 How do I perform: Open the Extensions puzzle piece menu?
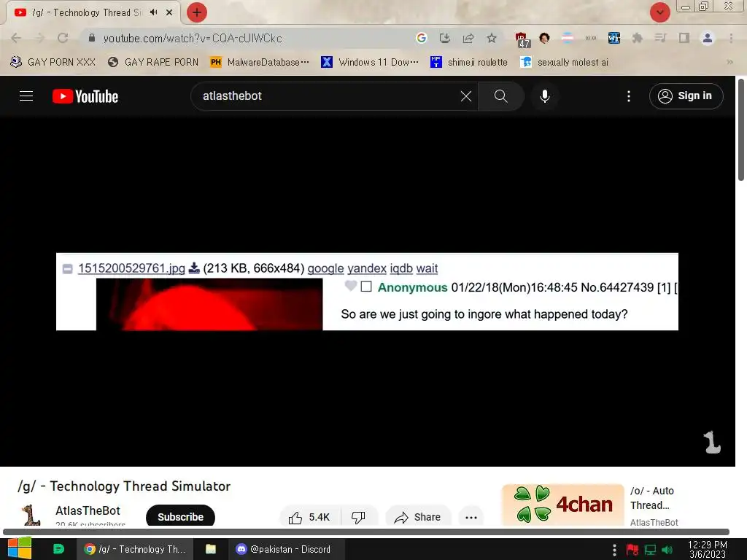[637, 38]
